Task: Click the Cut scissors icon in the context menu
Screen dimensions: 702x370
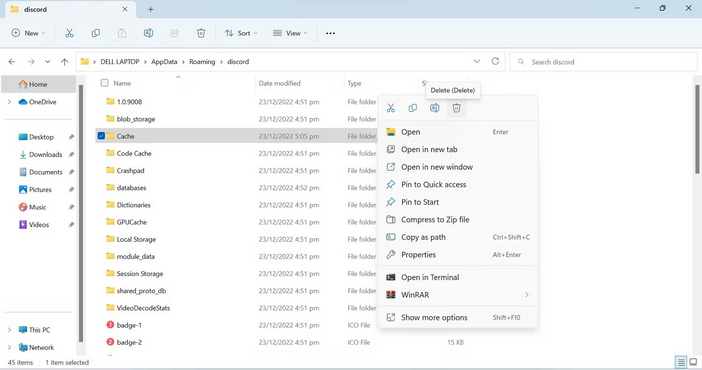Action: point(391,108)
